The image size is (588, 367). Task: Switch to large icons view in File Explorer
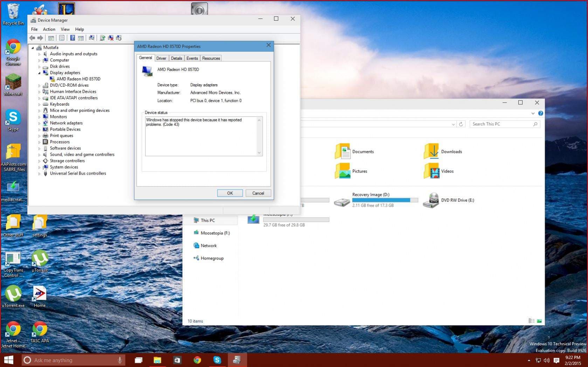point(539,321)
